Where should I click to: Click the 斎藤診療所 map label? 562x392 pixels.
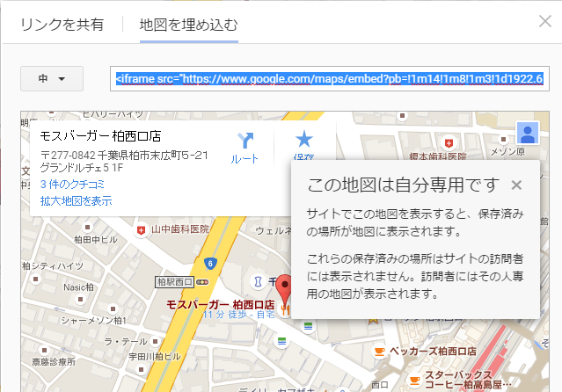[x=54, y=362]
